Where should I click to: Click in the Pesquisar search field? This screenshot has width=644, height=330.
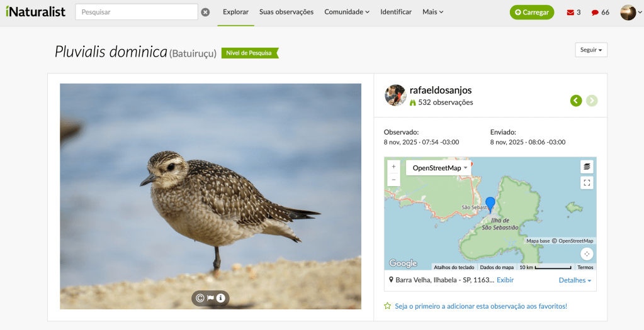tap(136, 12)
